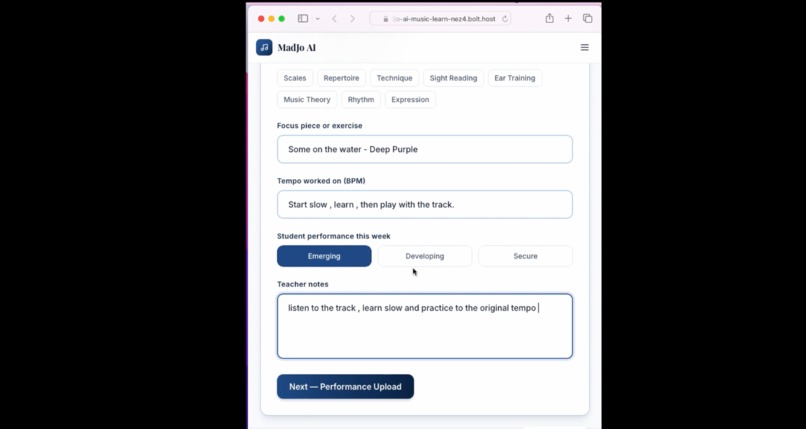Screen dimensions: 806x429
Task: Open the hamburger menu in MadJo AI header
Action: [x=584, y=47]
